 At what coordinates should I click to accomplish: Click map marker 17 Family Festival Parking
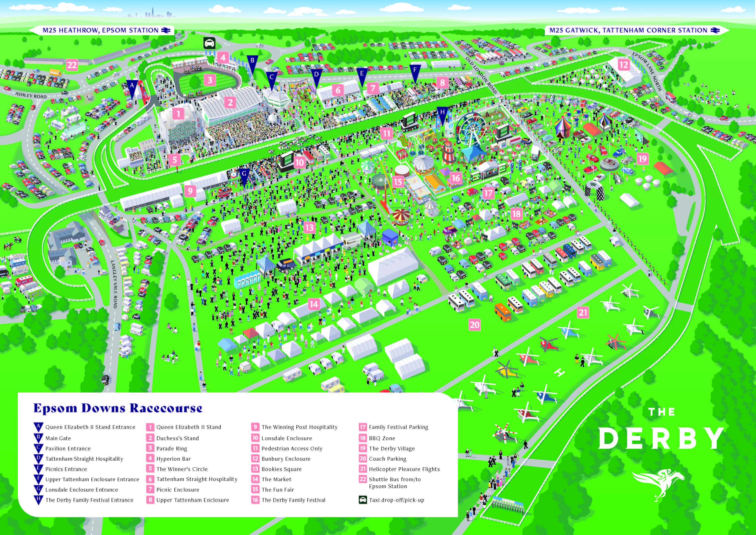coord(488,193)
